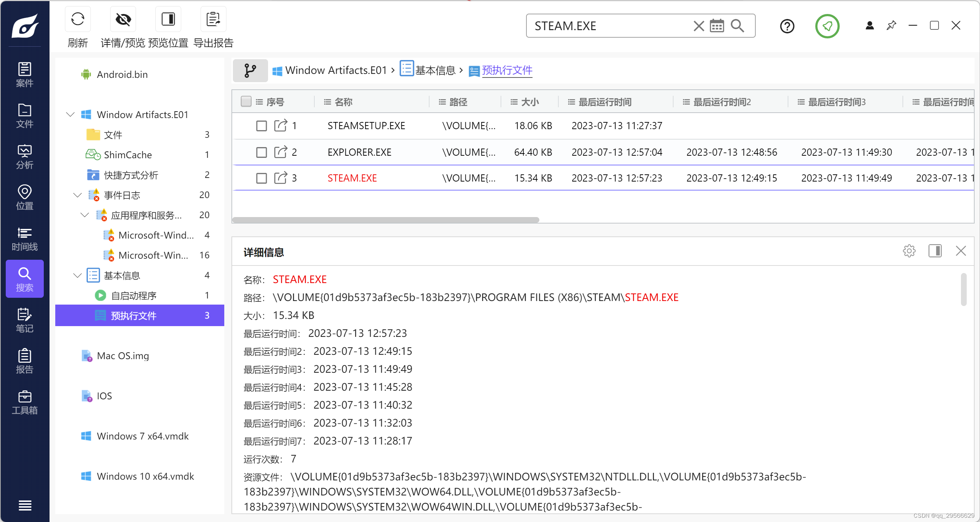The image size is (980, 522).
Task: Select the 搜索 (Search) sidebar section
Action: click(x=24, y=279)
